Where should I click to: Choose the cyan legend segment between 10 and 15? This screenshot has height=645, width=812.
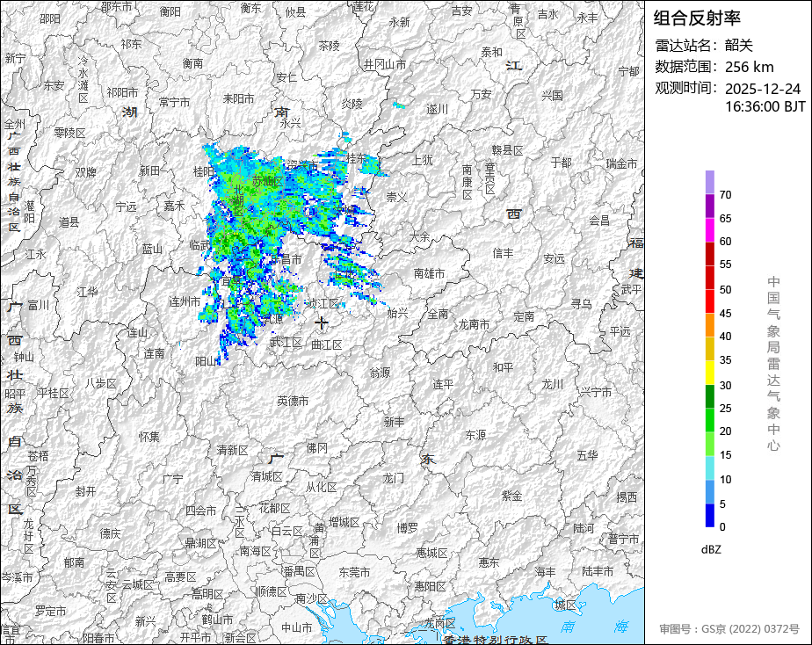point(709,467)
